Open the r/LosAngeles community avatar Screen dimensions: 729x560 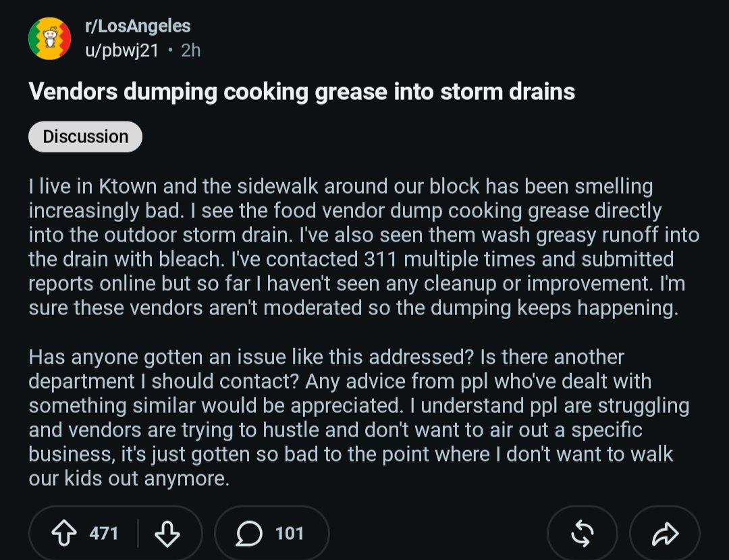coord(49,38)
